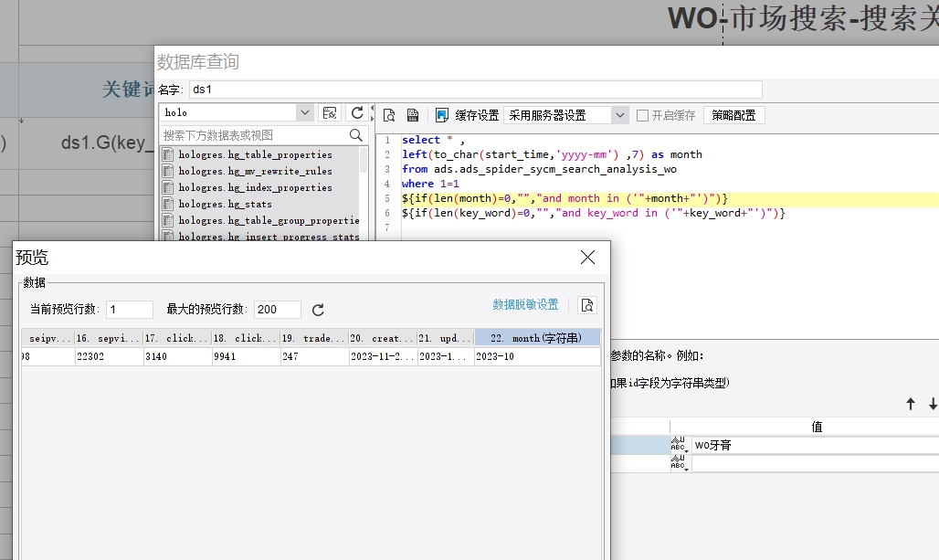Click the refresh icon beside max preview rows
Image resolution: width=939 pixels, height=560 pixels.
318,310
